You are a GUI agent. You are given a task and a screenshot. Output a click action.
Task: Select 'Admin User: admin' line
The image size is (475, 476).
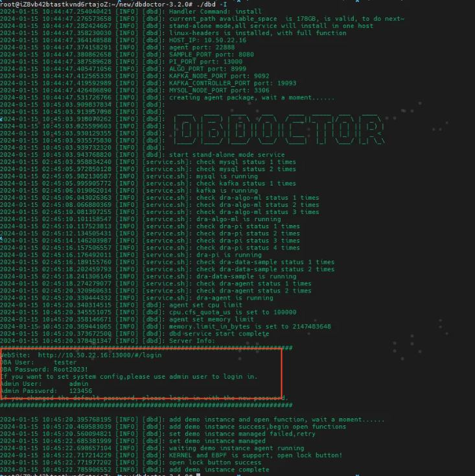44,384
